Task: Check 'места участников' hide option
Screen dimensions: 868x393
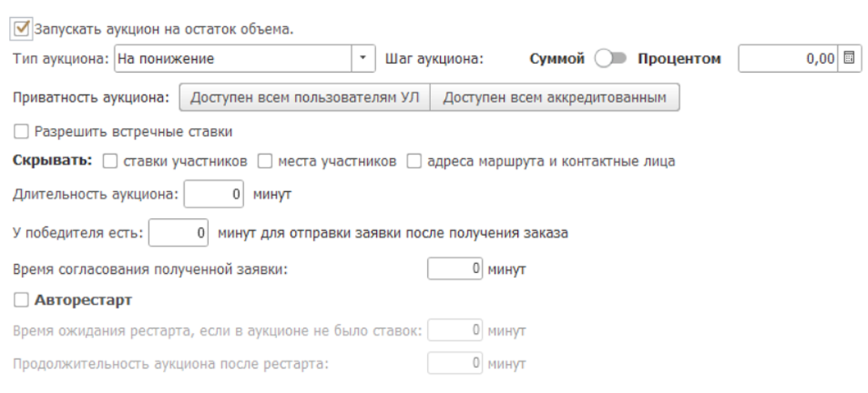Action: (x=264, y=161)
